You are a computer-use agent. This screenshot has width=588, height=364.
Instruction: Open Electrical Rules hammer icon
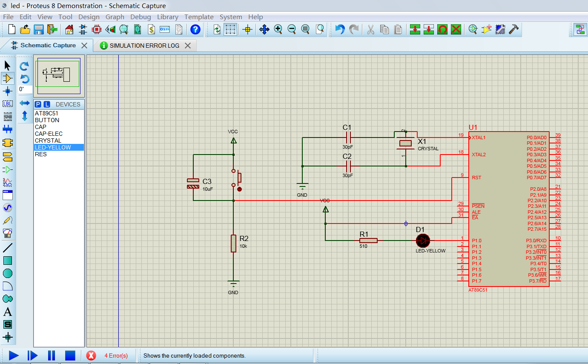click(514, 29)
